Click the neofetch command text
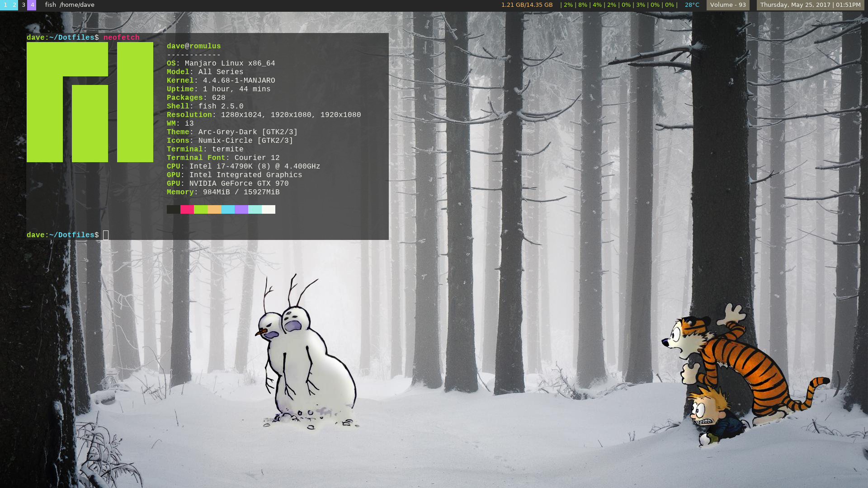Image resolution: width=868 pixels, height=488 pixels. pos(121,38)
